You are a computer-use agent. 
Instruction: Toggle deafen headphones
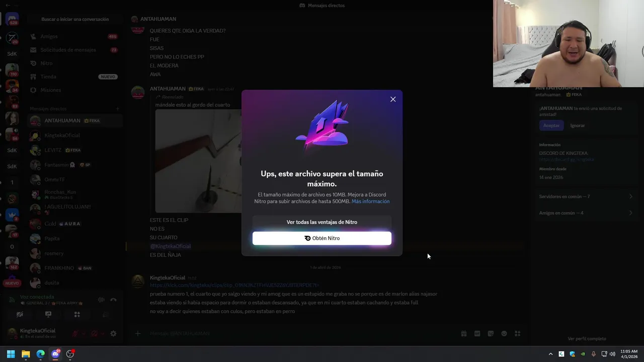click(94, 333)
